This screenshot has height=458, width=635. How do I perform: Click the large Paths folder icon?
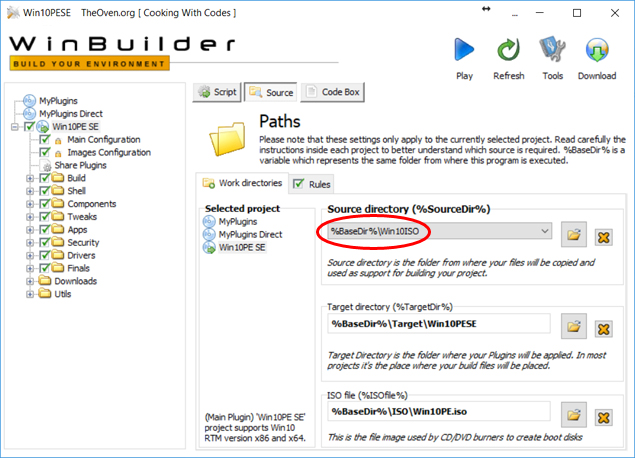click(x=228, y=139)
